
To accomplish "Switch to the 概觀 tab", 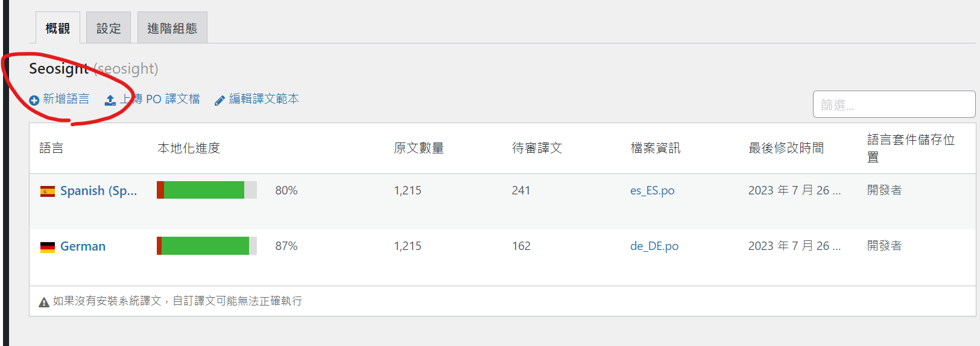I will coord(57,28).
